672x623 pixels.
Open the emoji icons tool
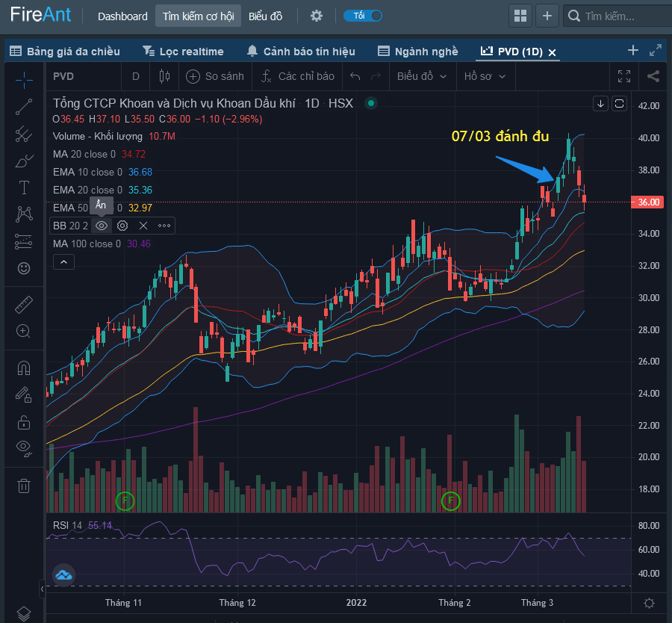pos(24,268)
